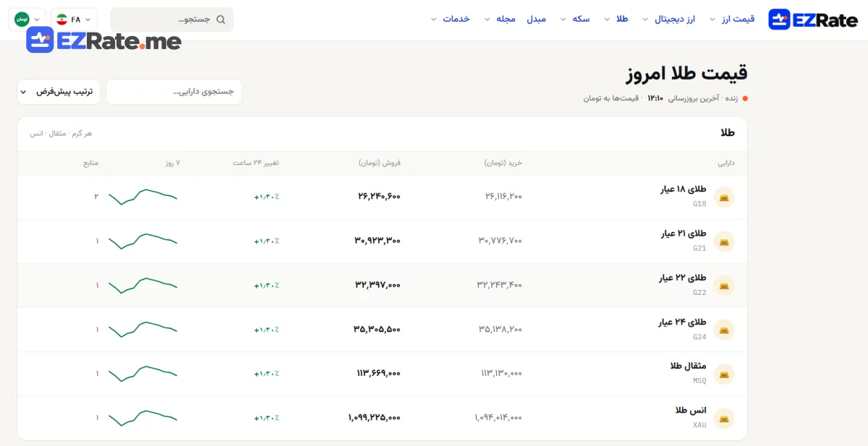Expand the ارز دیجیتال menu

pos(668,19)
